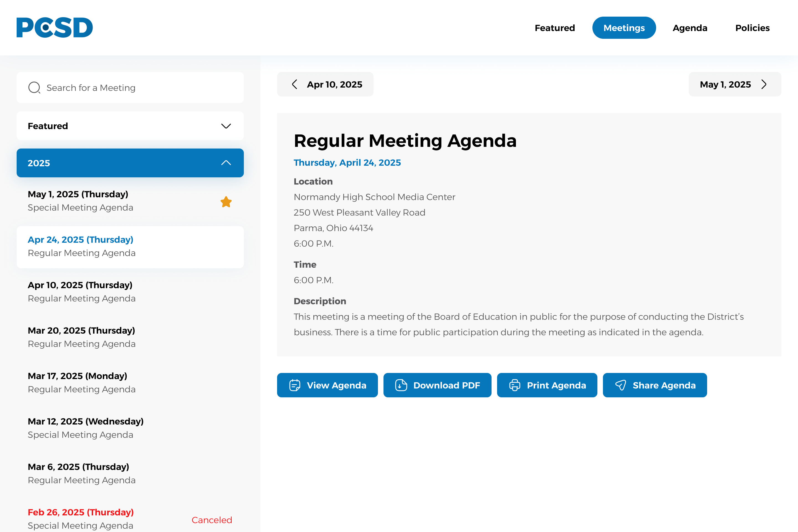Click the Share Agenda paper-plane icon
The image size is (798, 532).
click(621, 385)
